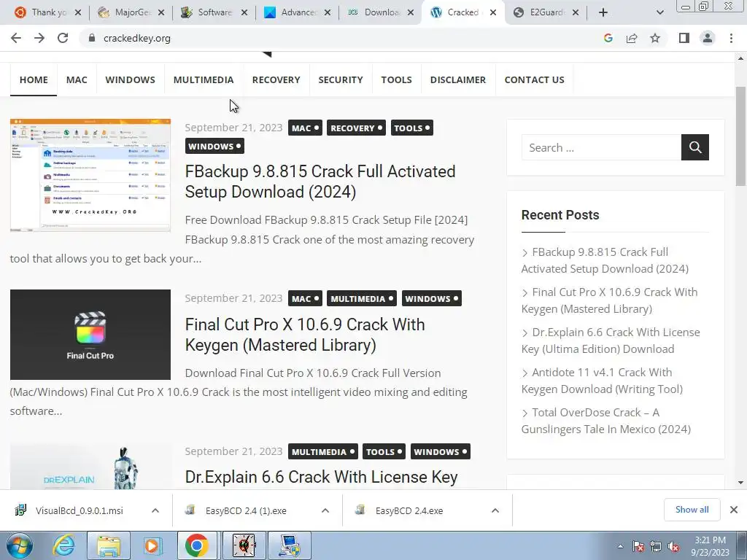This screenshot has width=747, height=560.
Task: Open recent post Antidote 11 v4.1 Crack
Action: (602, 381)
